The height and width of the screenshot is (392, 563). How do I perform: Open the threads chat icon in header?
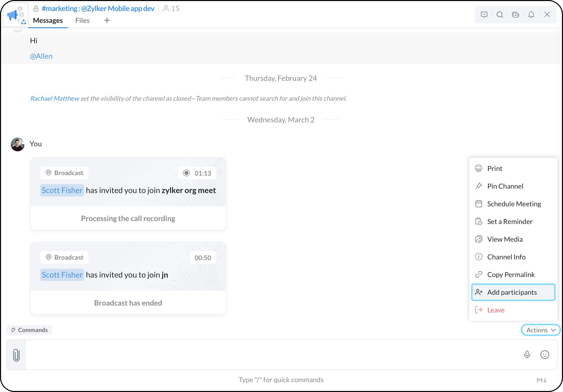pos(484,15)
